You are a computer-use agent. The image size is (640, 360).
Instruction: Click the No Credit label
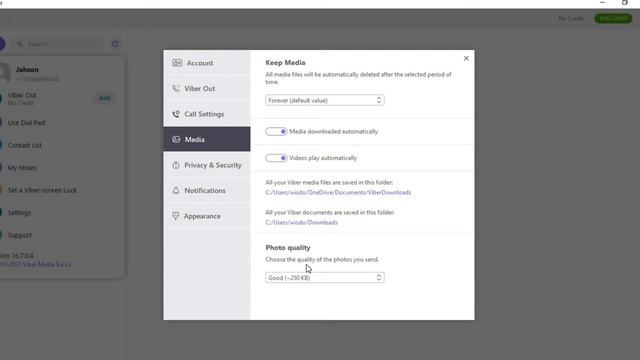point(571,18)
